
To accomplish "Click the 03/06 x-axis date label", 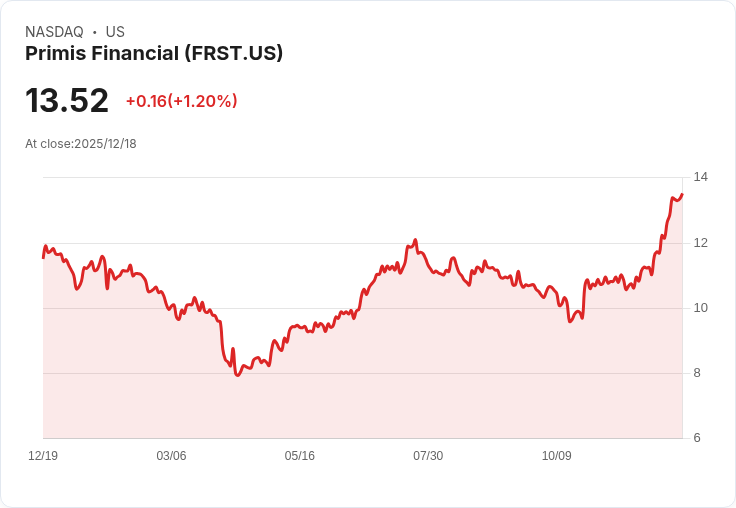I will coord(171,455).
